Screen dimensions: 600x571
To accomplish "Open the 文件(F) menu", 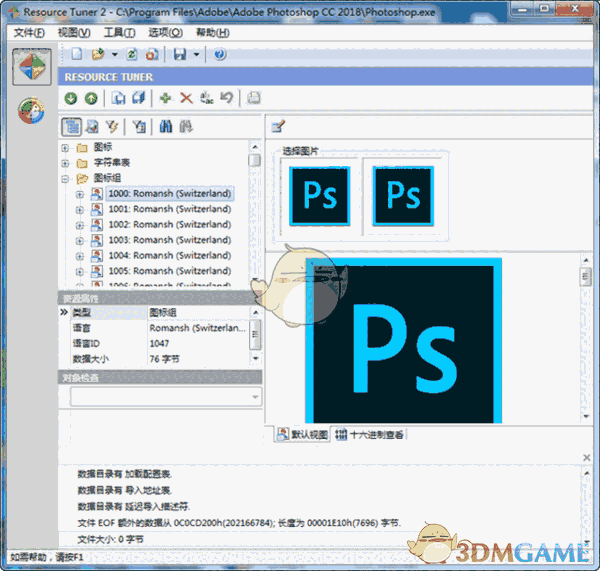I will pos(29,33).
